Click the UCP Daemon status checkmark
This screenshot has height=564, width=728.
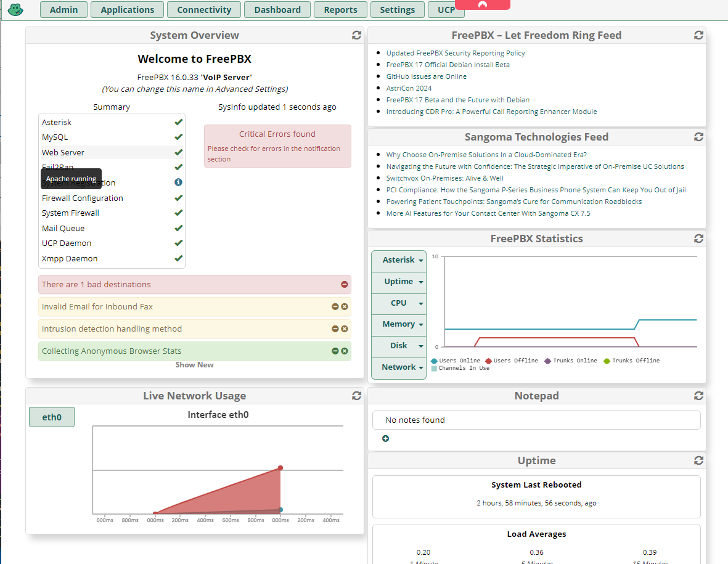[178, 243]
